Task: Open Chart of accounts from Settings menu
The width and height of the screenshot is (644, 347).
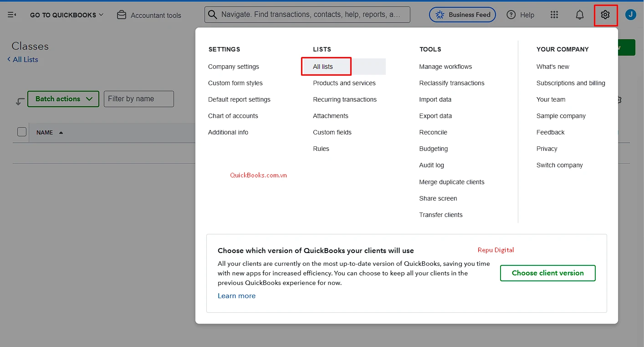Action: (233, 115)
